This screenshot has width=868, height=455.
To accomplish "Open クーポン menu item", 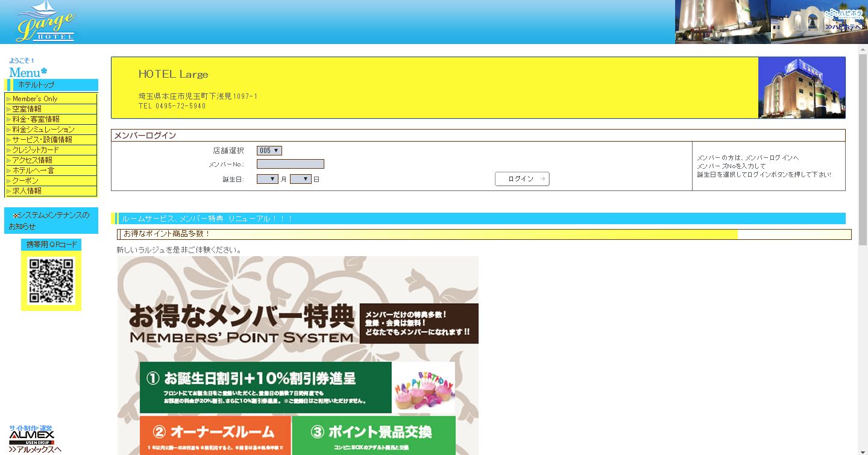I will click(x=51, y=181).
